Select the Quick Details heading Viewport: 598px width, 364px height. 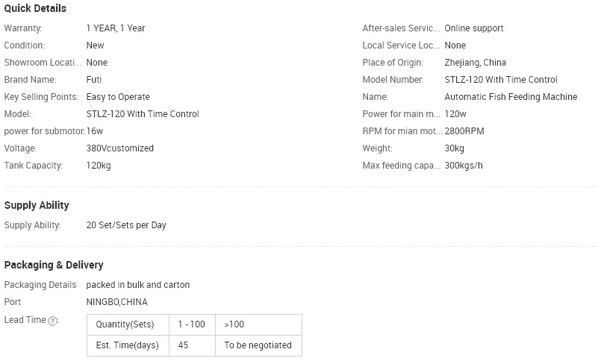pyautogui.click(x=35, y=8)
